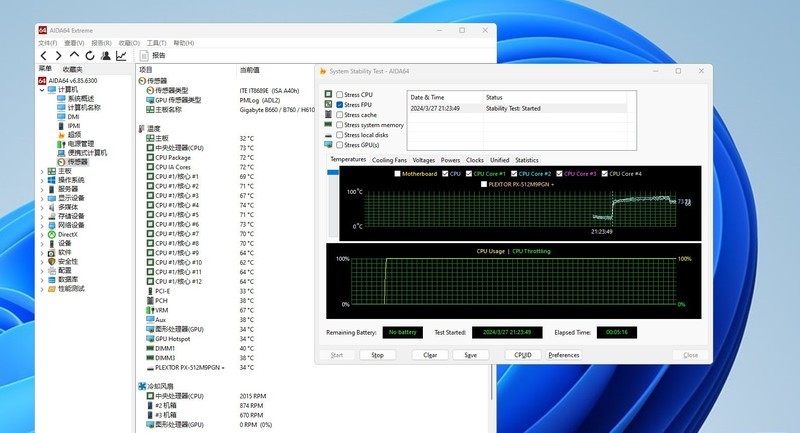
Task: Expand the 主板 tree node
Action: tap(42, 171)
